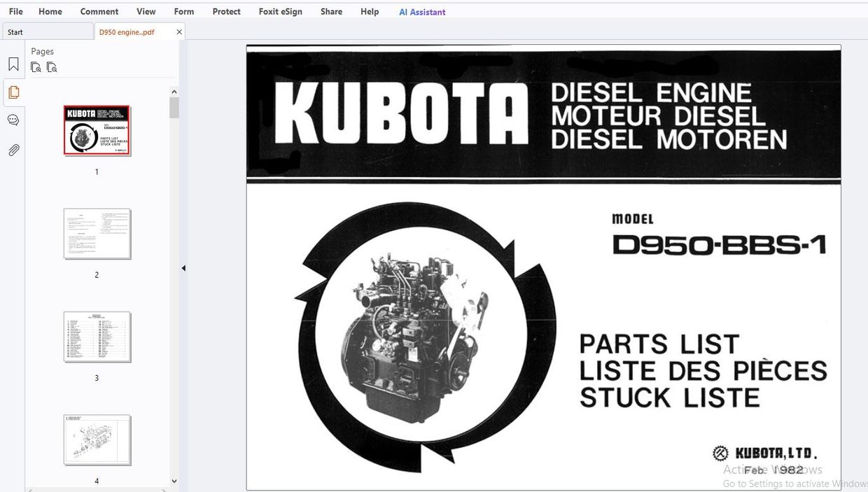This screenshot has width=868, height=492.
Task: Open Foxit eSign
Action: coord(280,11)
